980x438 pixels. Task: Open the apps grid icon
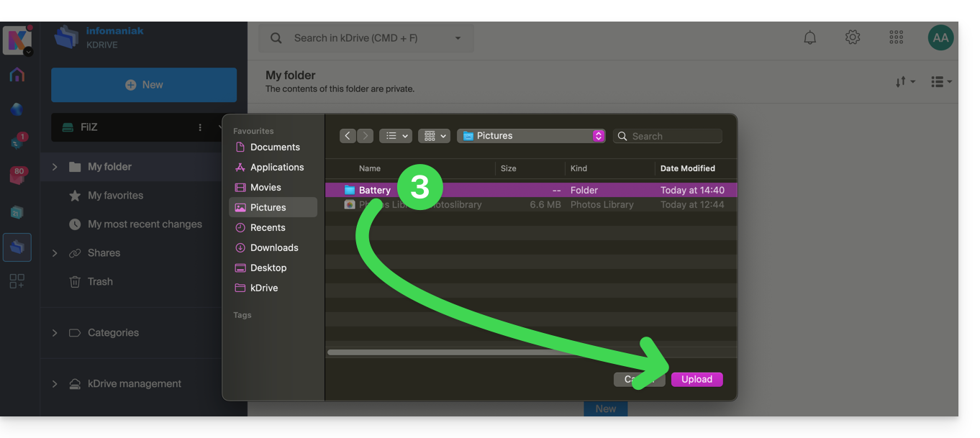pos(896,37)
